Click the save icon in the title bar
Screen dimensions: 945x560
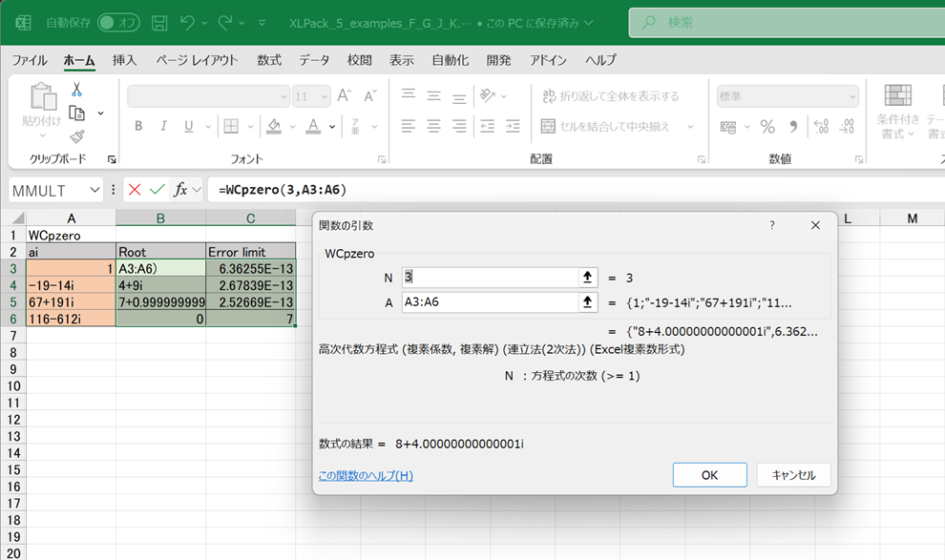[x=160, y=22]
